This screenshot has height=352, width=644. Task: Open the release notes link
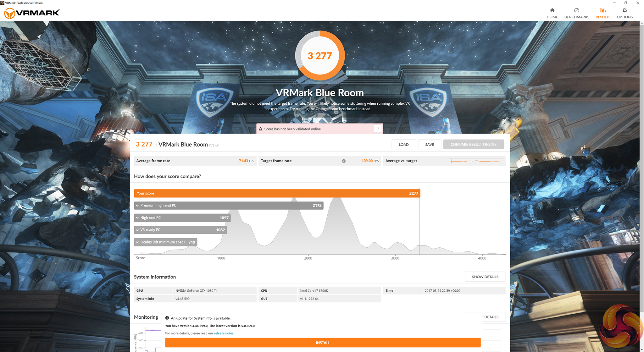click(224, 333)
